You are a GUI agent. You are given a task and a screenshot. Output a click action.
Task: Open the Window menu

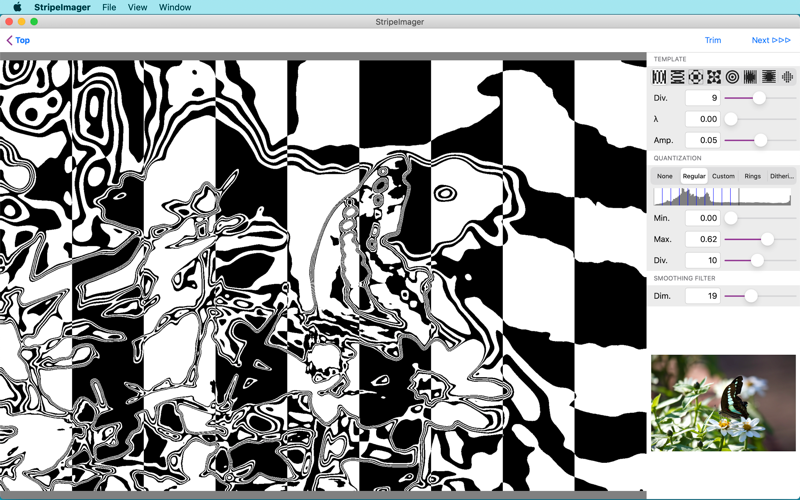click(175, 7)
